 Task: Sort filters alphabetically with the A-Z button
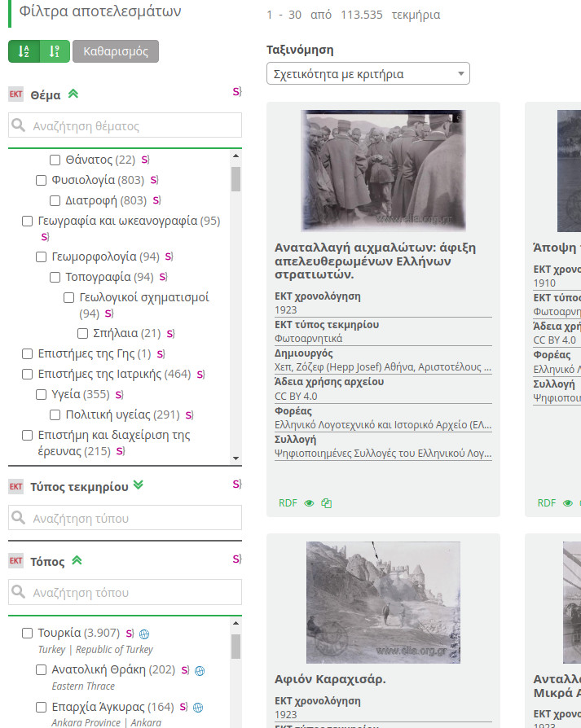(24, 51)
